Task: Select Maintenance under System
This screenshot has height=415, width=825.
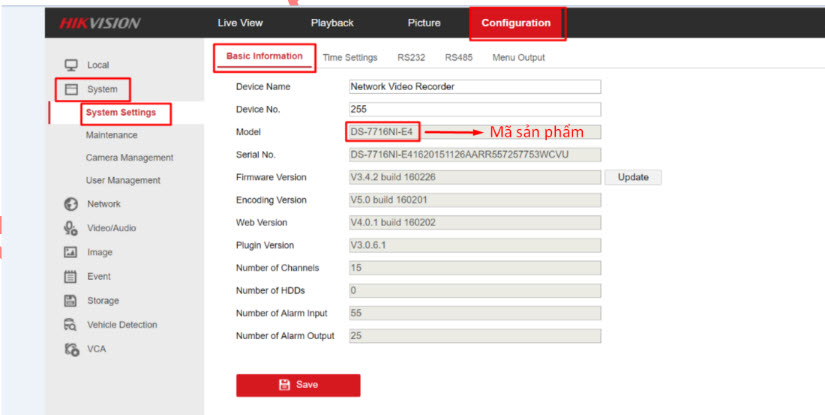Action: tap(112, 135)
